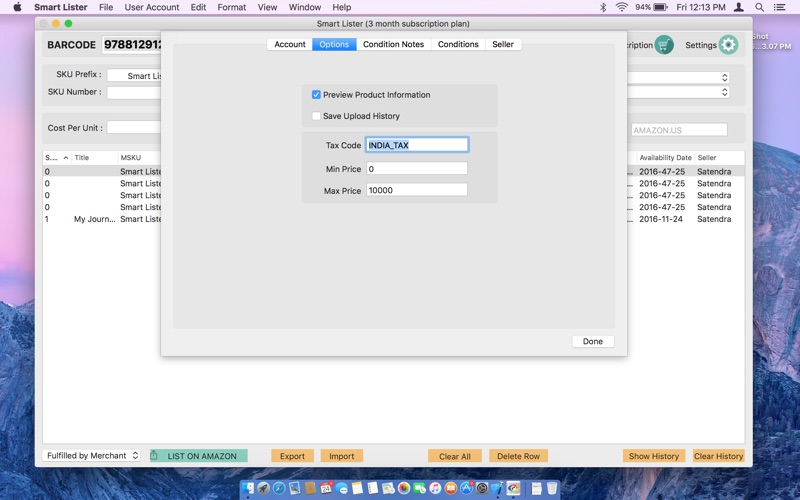Open Calendar icon in the dock
This screenshot has height=500, width=800.
click(326, 488)
